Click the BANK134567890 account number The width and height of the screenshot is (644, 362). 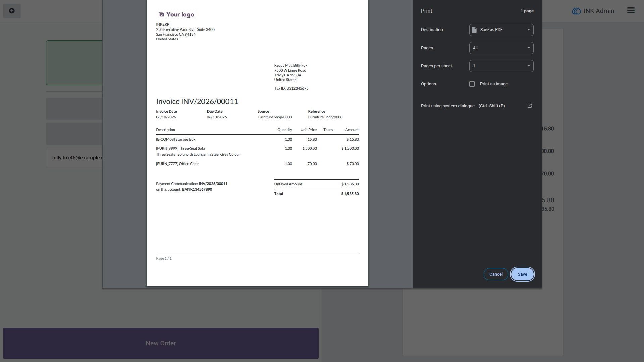[x=197, y=189]
